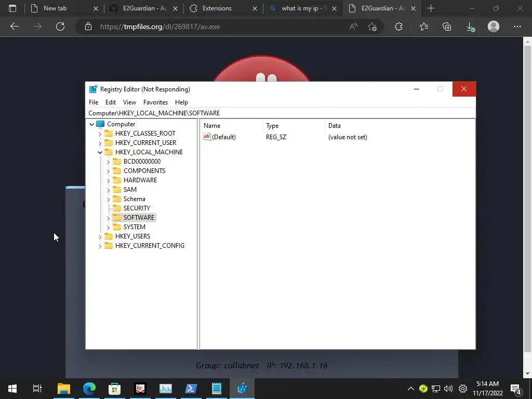The image size is (532, 399).
Task: Switch to the 'what is my ip' tab
Action: tap(302, 8)
